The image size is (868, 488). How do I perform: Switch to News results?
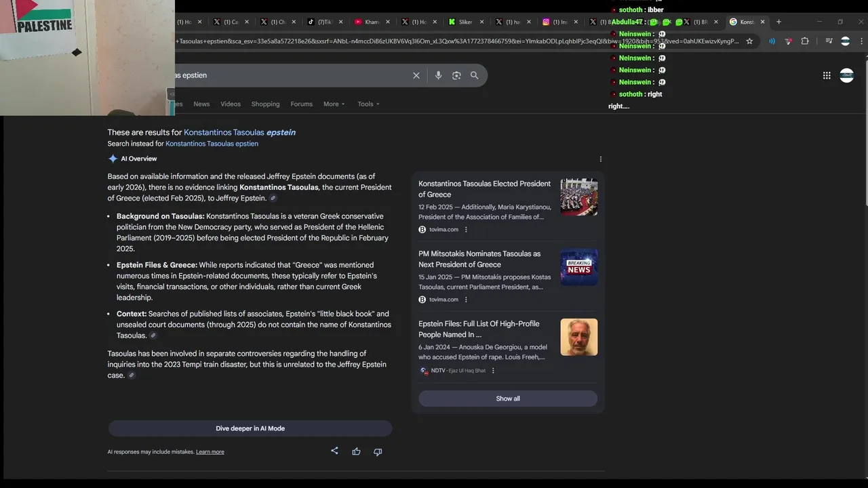201,104
